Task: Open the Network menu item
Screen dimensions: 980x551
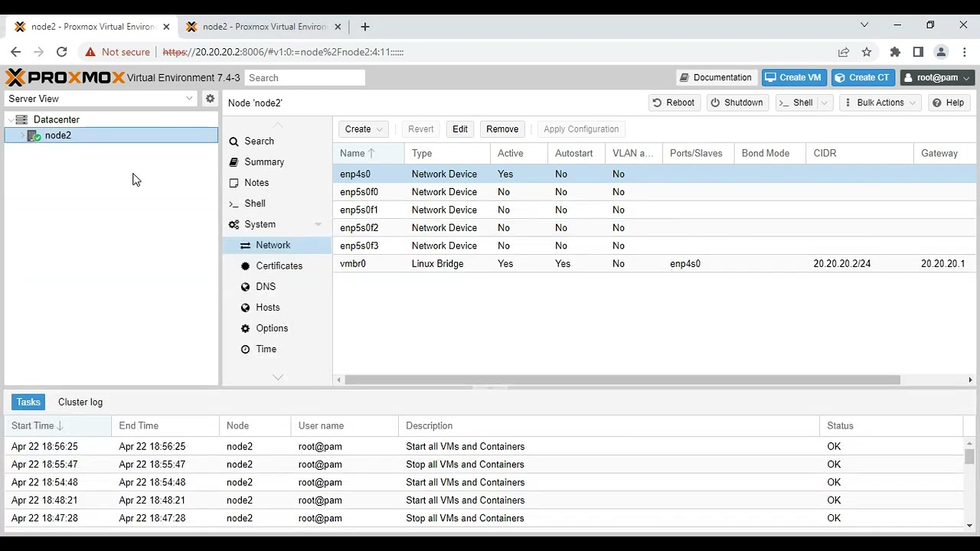Action: (x=277, y=245)
